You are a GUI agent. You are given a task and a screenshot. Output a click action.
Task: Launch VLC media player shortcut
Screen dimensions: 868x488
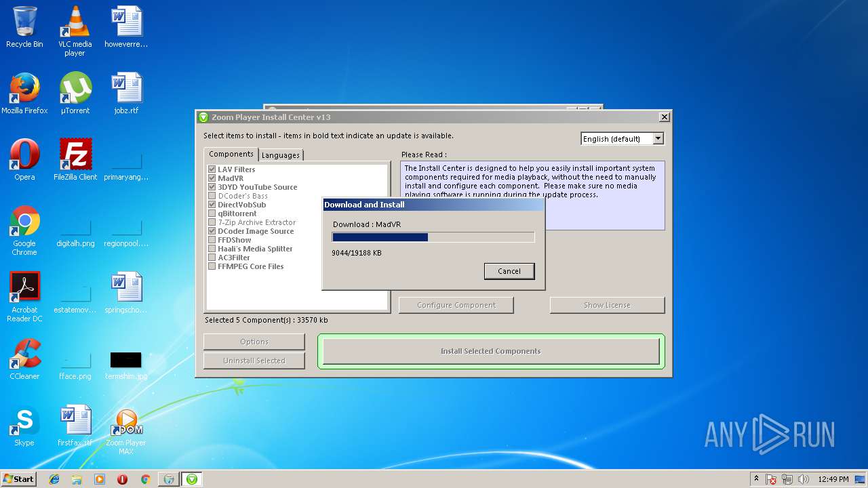pos(75,31)
